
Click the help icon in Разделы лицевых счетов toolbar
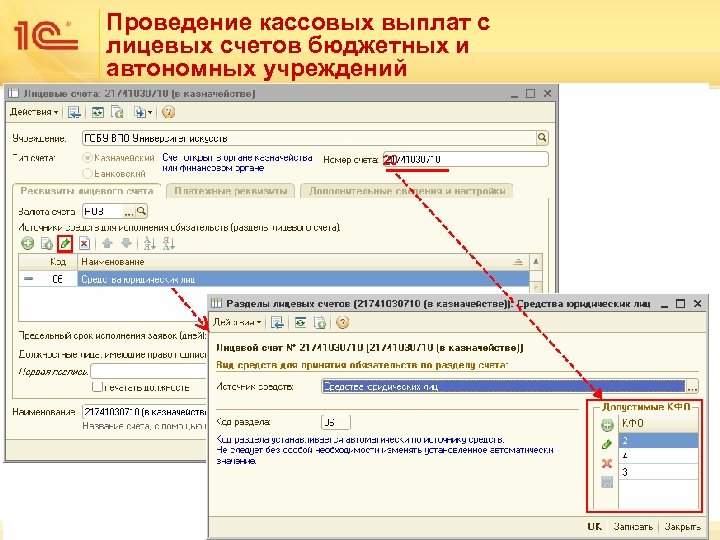coord(342,322)
